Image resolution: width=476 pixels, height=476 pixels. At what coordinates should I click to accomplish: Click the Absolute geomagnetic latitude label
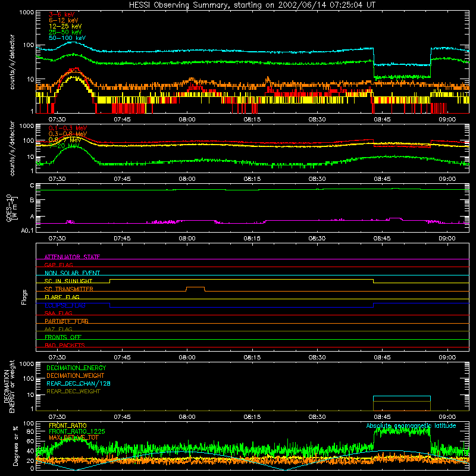pos(411,425)
